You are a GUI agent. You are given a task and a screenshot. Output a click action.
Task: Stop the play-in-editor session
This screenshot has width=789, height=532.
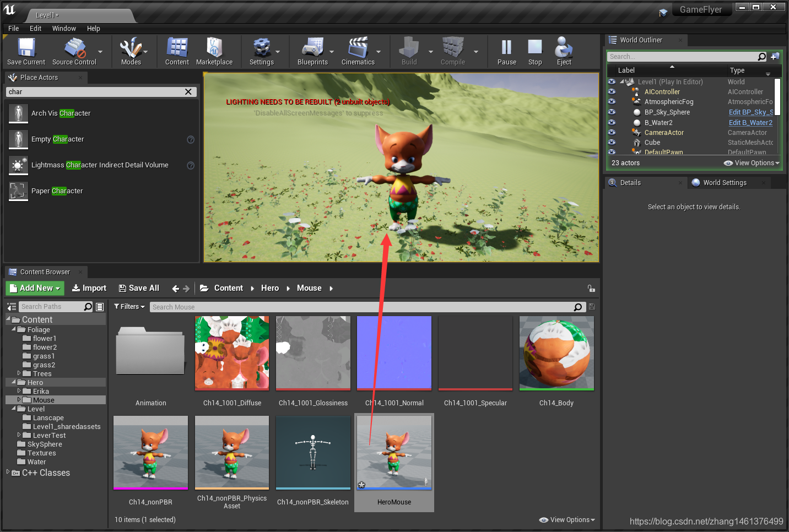(x=535, y=52)
